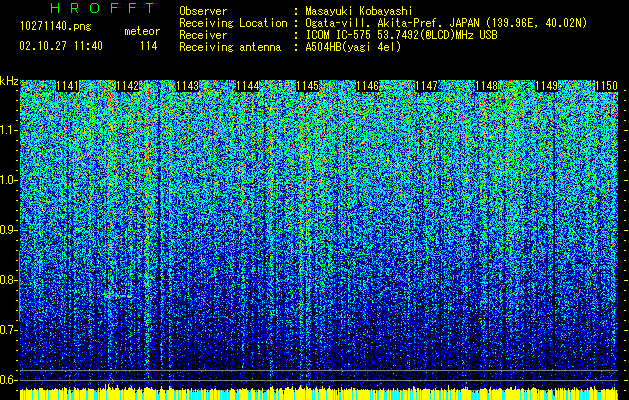Image resolution: width=629 pixels, height=400 pixels.
Task: Click the A504HB(yagi 4el) antenna text
Action: tap(353, 47)
